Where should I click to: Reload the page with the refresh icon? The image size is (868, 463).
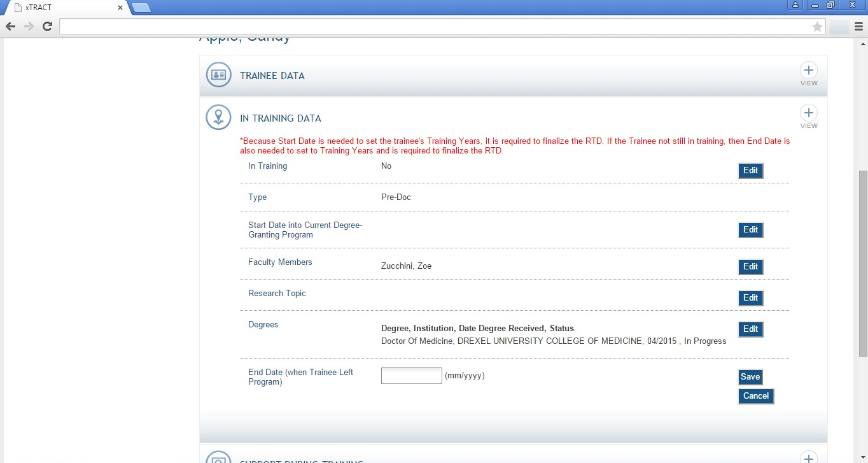[x=47, y=26]
